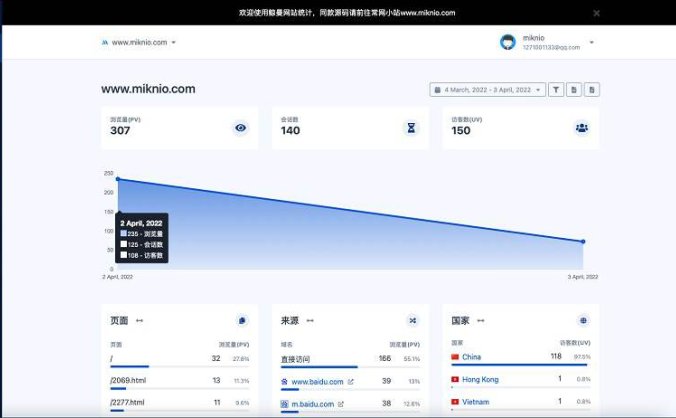Image resolution: width=676 pixels, height=418 pixels.
Task: Open the miknio account menu
Action: 591,42
